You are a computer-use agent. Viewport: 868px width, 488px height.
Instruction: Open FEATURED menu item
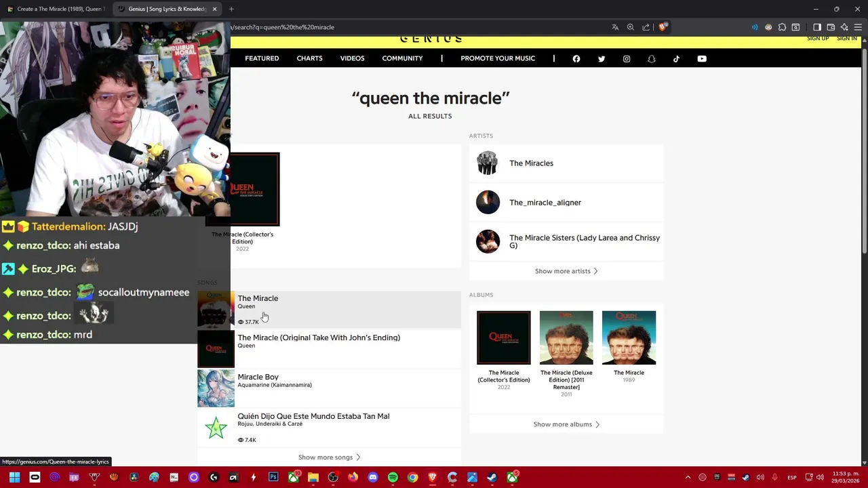click(x=262, y=58)
